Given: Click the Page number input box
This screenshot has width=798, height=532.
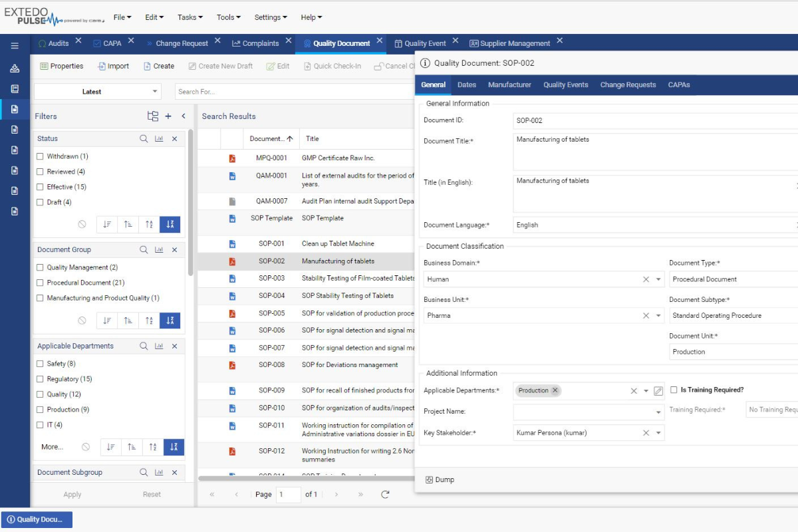Looking at the screenshot, I should pyautogui.click(x=289, y=494).
